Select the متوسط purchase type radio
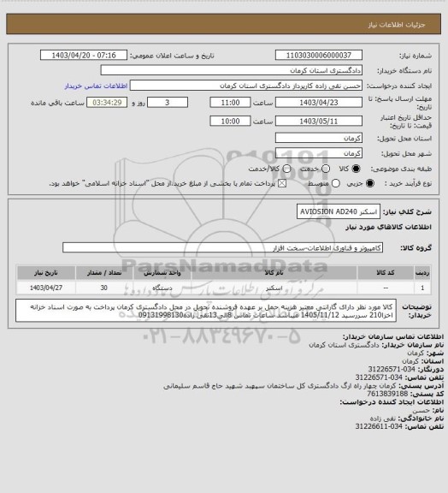 click(x=336, y=183)
